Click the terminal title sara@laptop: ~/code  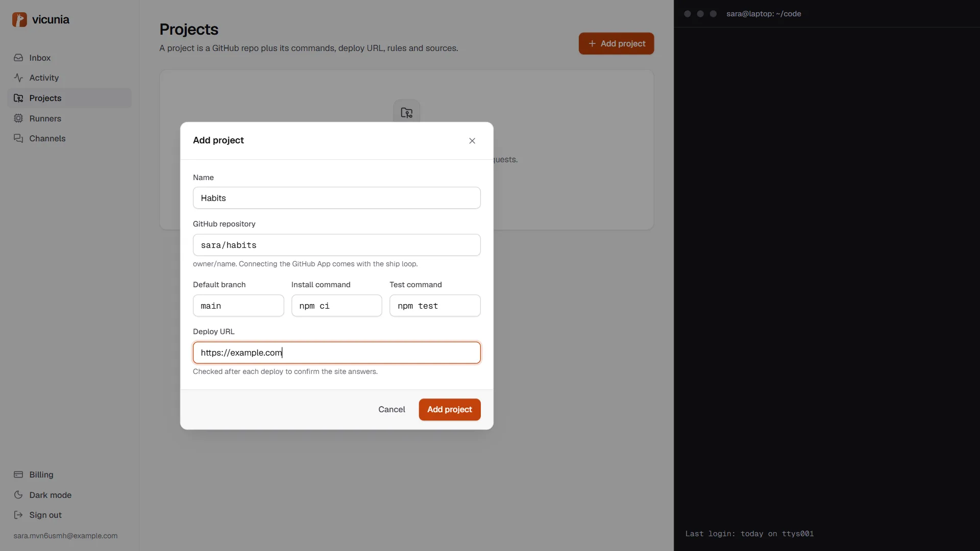(x=764, y=14)
